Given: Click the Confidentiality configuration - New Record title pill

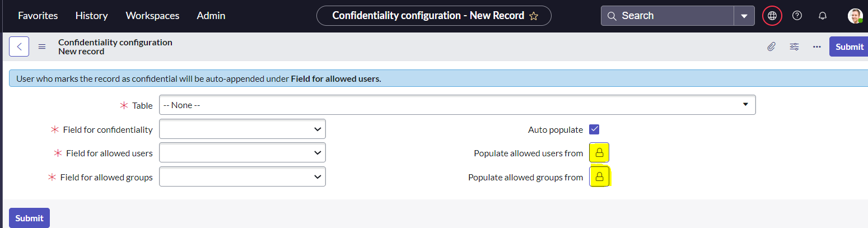Looking at the screenshot, I should pos(434,16).
